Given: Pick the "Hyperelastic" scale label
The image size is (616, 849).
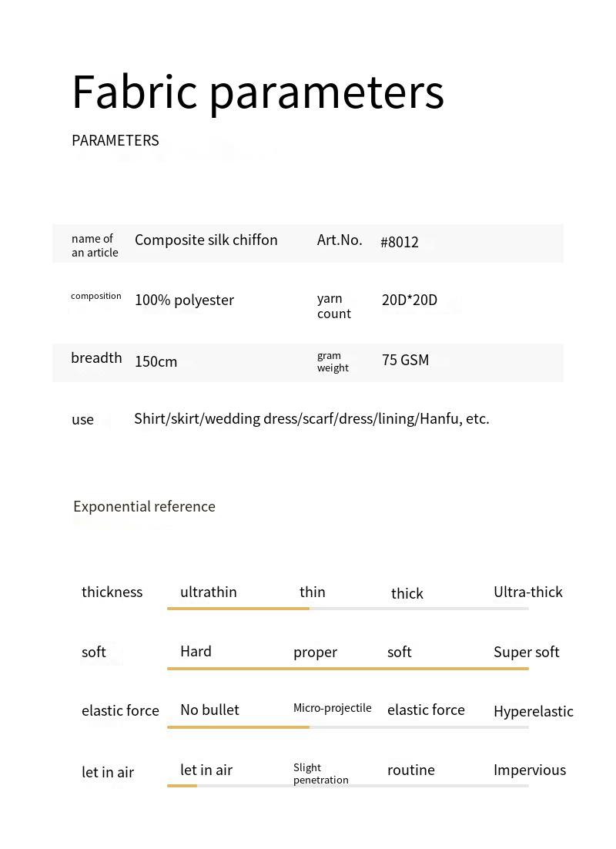Looking at the screenshot, I should 533,711.
